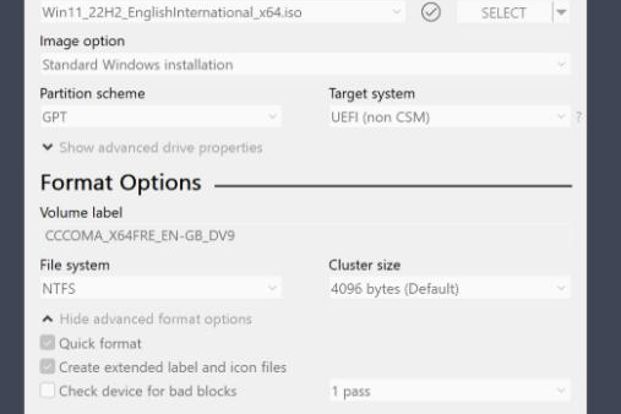Click the checkmark checksum icon beside the ISO
The width and height of the screenshot is (621, 414).
click(431, 13)
